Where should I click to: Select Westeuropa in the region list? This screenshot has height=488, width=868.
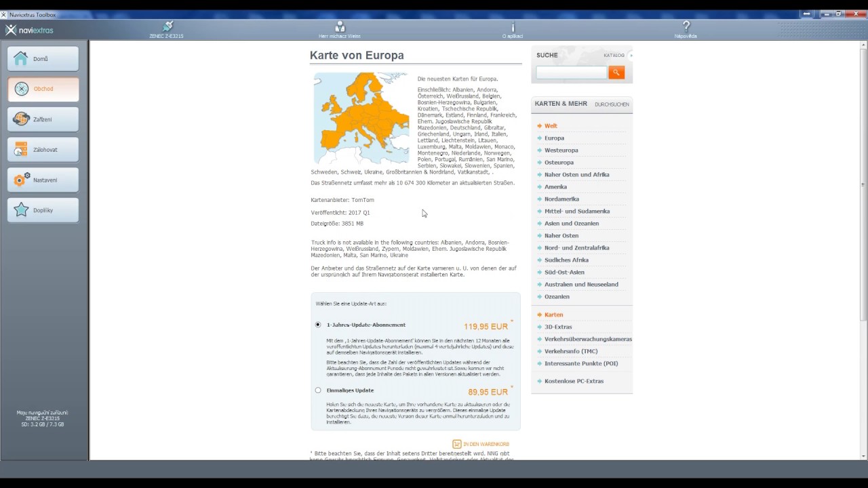point(561,150)
